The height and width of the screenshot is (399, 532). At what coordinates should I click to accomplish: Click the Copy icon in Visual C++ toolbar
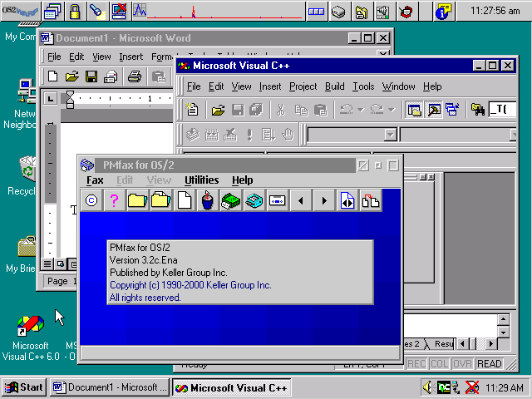click(x=301, y=110)
